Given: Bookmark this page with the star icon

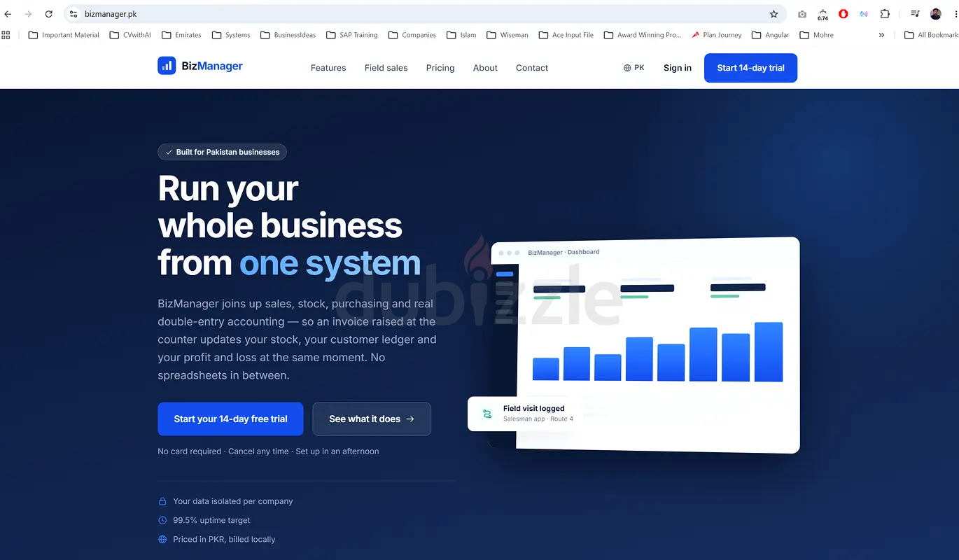Looking at the screenshot, I should click(773, 14).
